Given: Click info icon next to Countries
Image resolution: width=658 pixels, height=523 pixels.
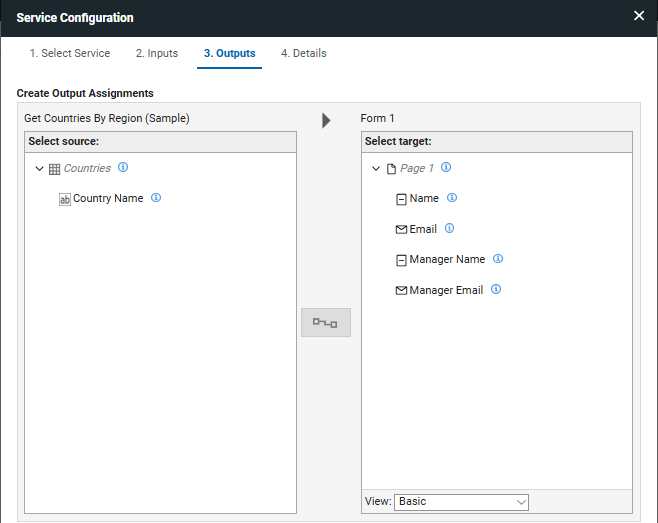Looking at the screenshot, I should point(123,168).
